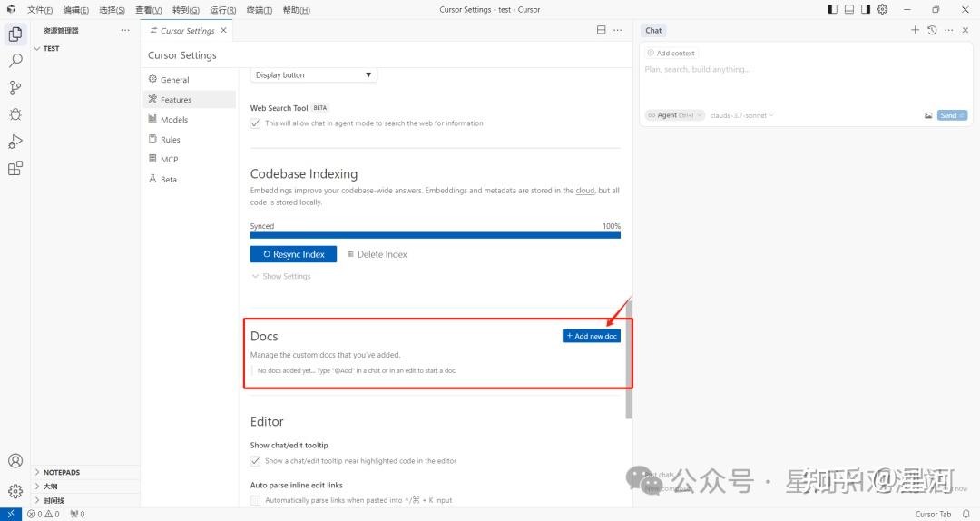
Task: Open the Run and Debug bug icon
Action: [x=15, y=114]
